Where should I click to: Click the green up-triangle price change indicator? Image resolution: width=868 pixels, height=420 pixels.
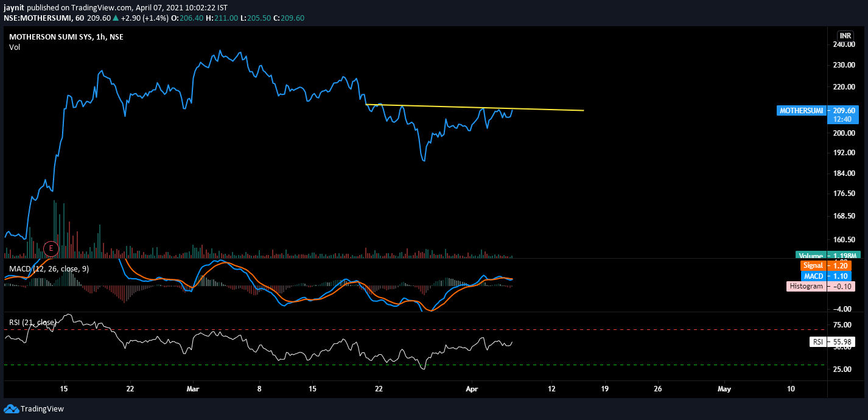(116, 18)
